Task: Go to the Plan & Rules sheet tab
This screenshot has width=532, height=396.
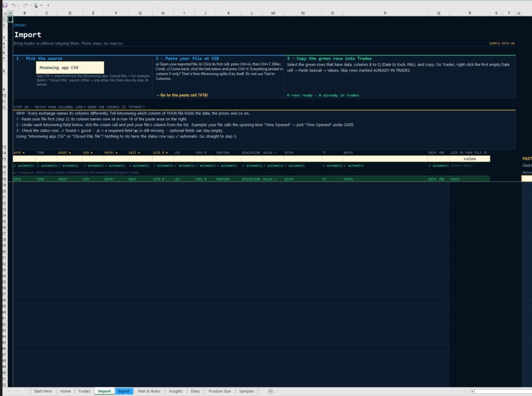Action: (x=149, y=391)
